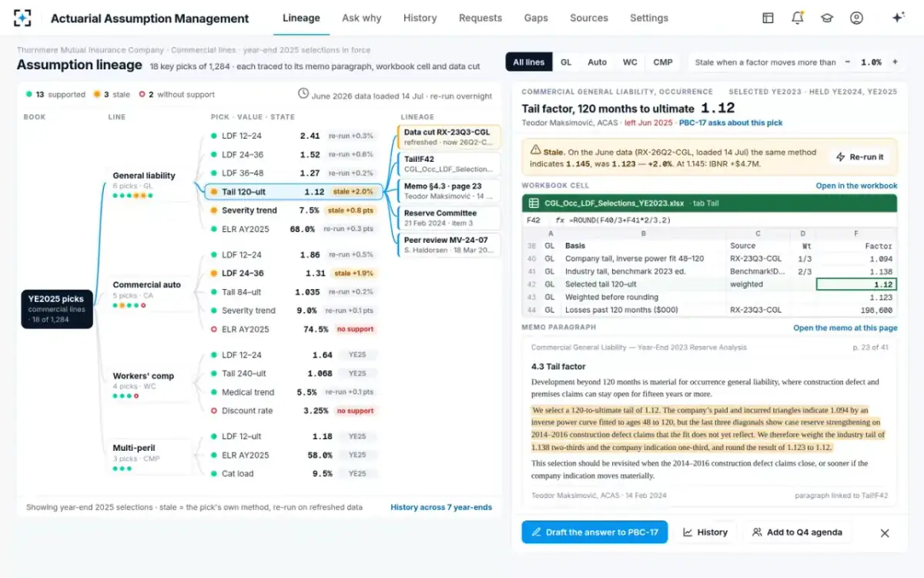Increase the stale threshold with the plus button
Screen dimensions: 924x578
[x=895, y=62]
